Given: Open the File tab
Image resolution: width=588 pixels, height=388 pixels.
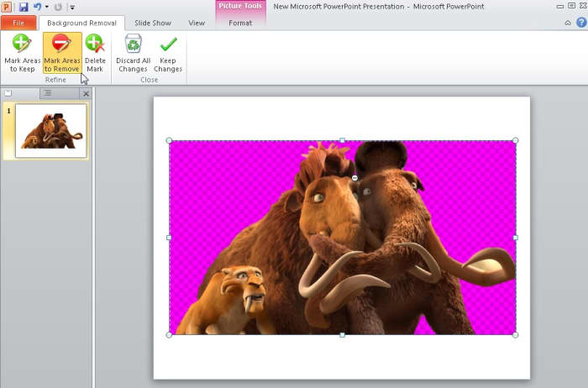Looking at the screenshot, I should coord(18,23).
